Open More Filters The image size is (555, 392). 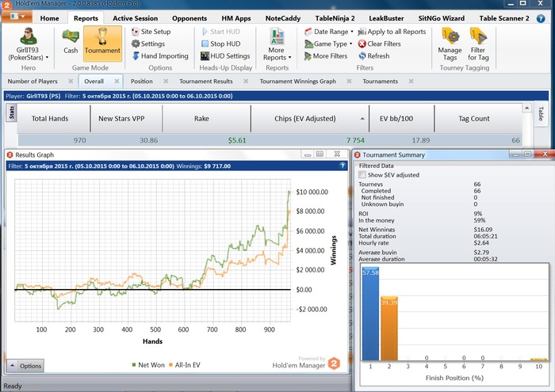coord(326,56)
